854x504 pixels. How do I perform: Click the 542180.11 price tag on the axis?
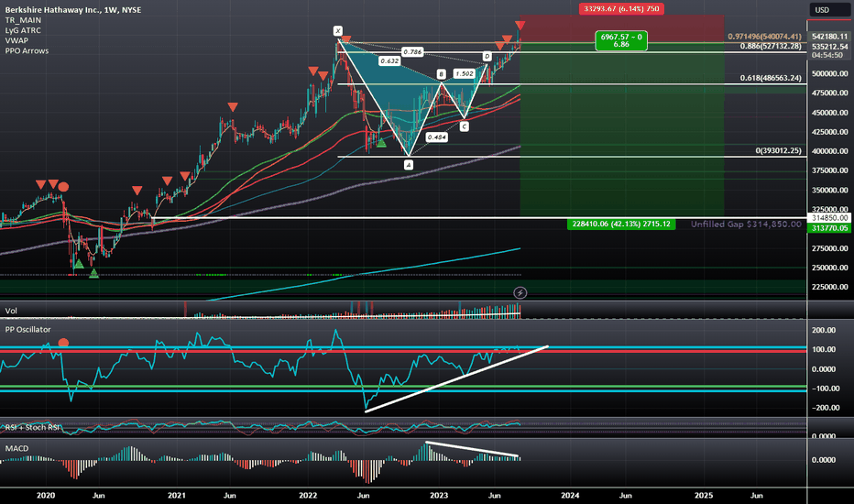click(829, 37)
